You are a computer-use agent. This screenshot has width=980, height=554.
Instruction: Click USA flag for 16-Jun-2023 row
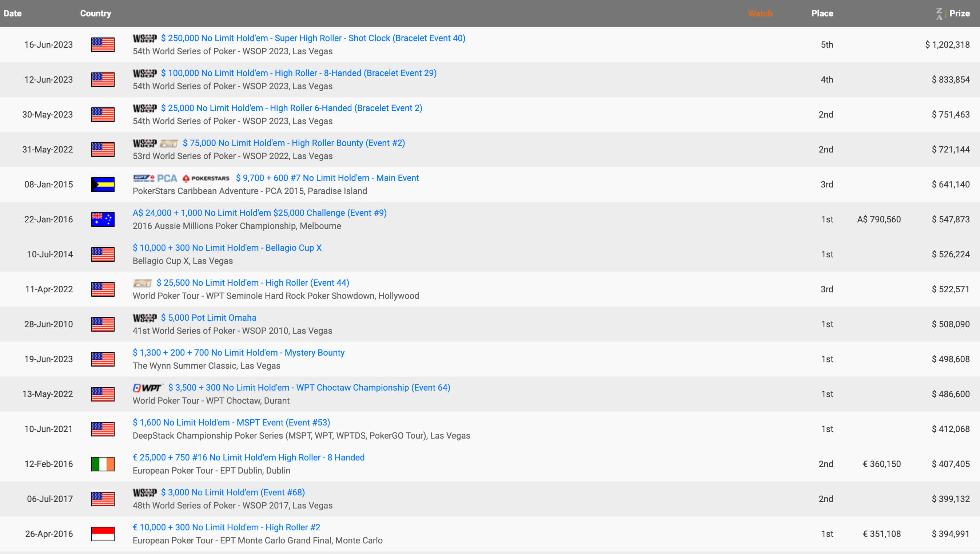click(x=103, y=44)
